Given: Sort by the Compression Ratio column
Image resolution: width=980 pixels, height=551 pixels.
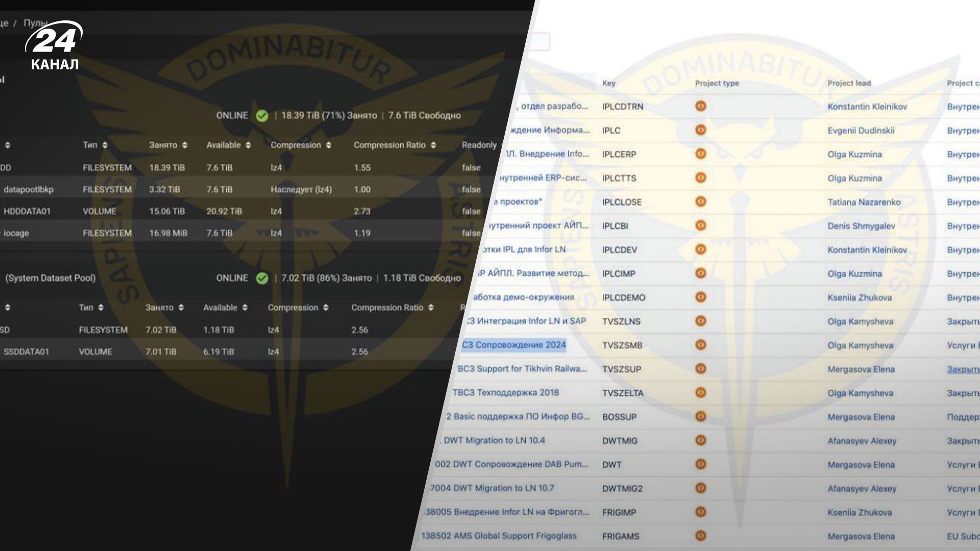Looking at the screenshot, I should click(x=395, y=145).
